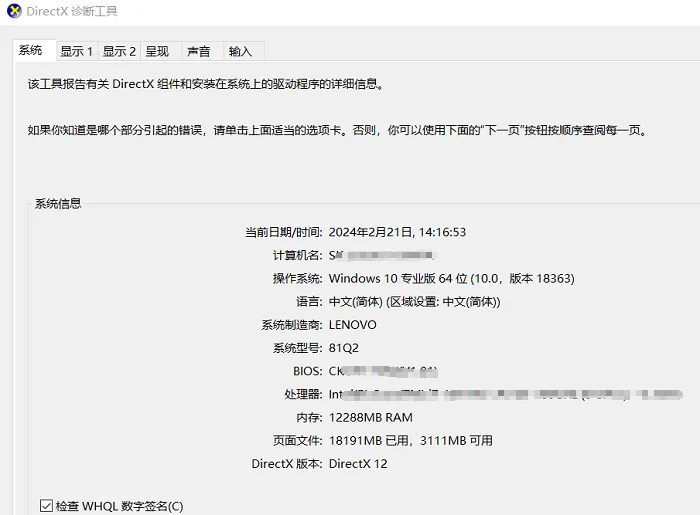Click the page file value 18191MB 已用
The width and height of the screenshot is (700, 515).
click(411, 441)
